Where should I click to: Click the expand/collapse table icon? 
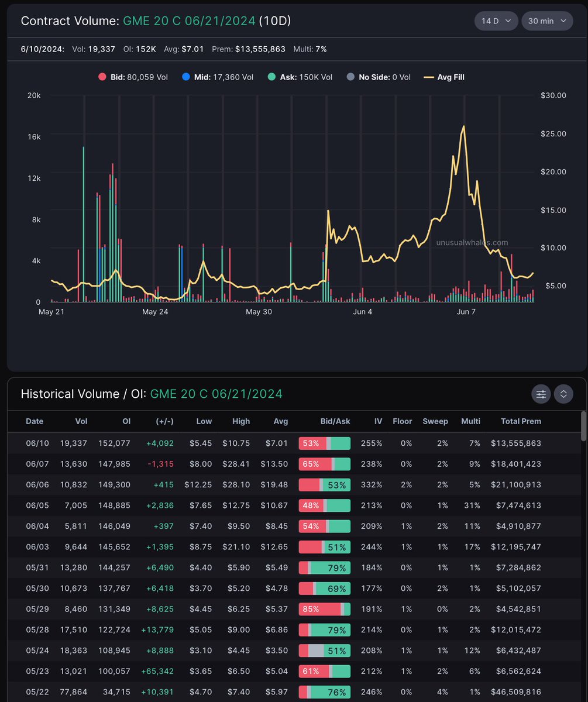[x=563, y=394]
